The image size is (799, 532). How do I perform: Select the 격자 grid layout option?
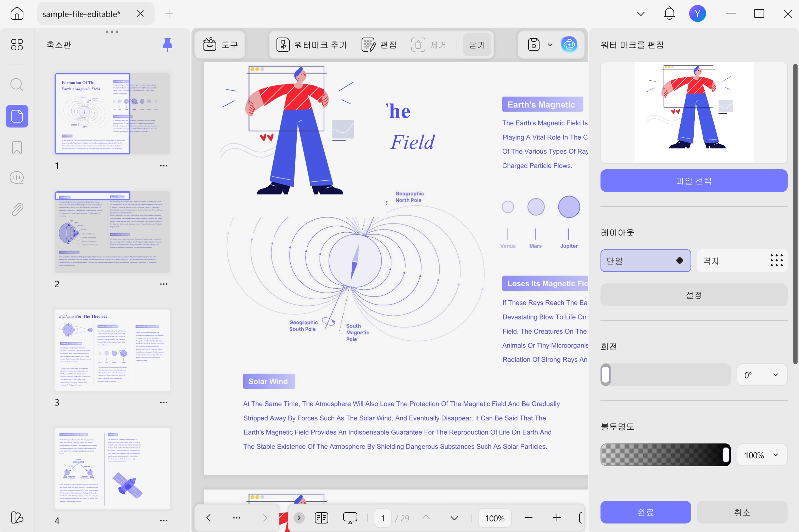(x=742, y=261)
